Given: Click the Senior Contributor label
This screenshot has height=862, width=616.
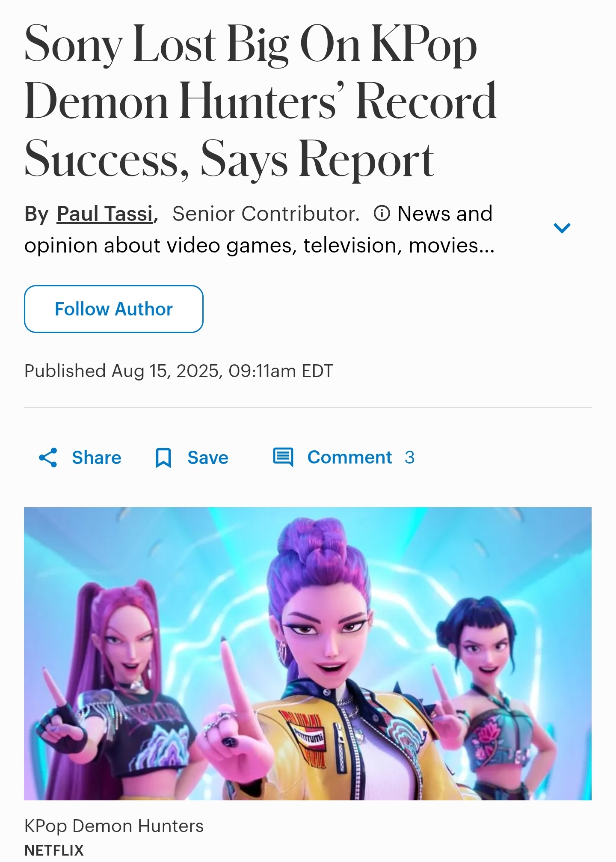Looking at the screenshot, I should 266,214.
